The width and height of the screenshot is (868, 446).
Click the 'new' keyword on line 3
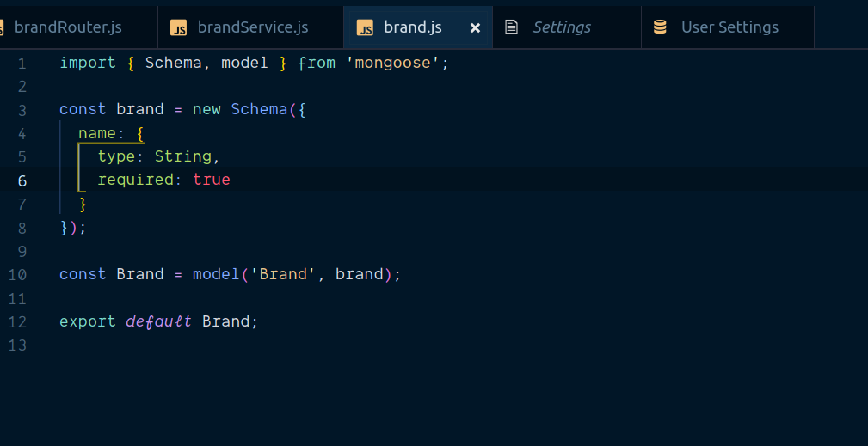tap(206, 109)
